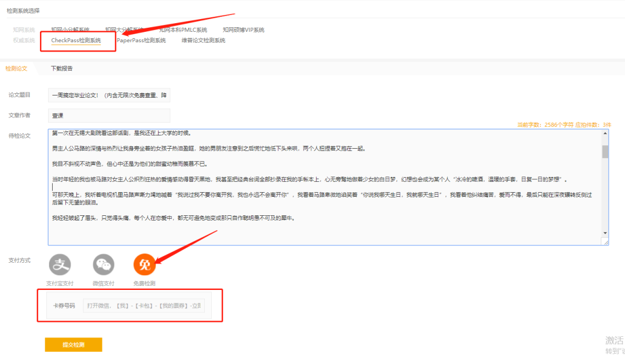
Task: Click the 文章作者 author input field
Action: tap(109, 116)
